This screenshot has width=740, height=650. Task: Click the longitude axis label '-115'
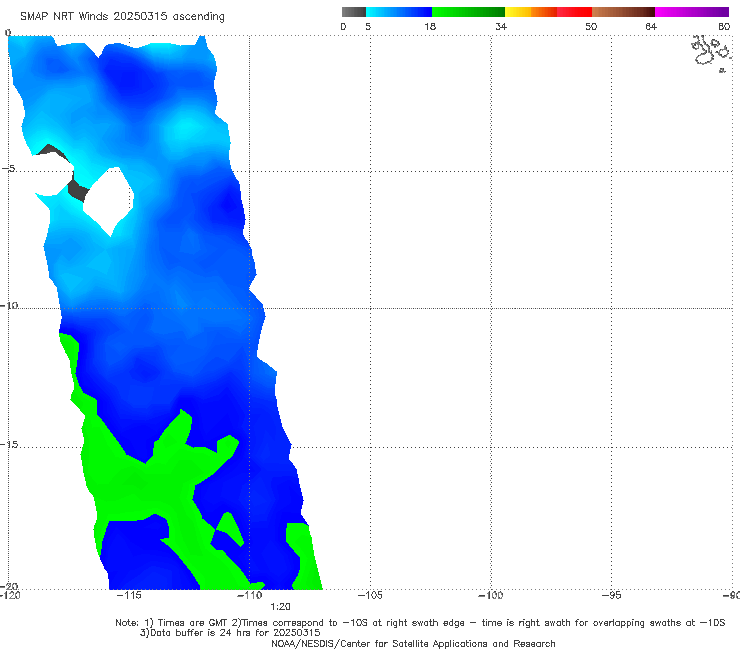click(x=129, y=595)
